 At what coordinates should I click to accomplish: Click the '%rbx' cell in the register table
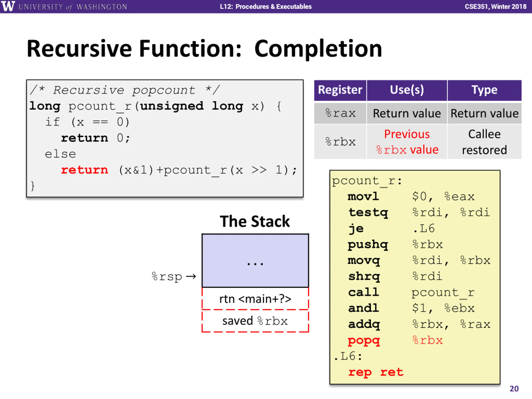click(340, 142)
